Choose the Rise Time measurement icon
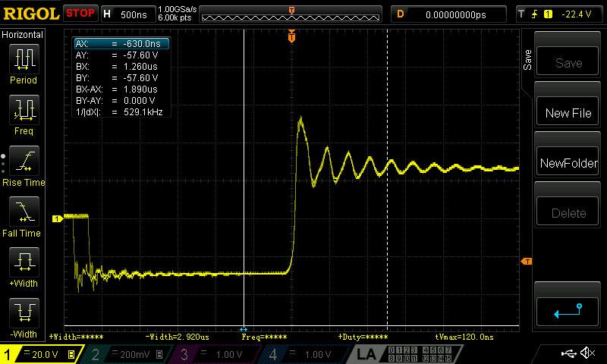This screenshot has width=607, height=364. [x=24, y=161]
